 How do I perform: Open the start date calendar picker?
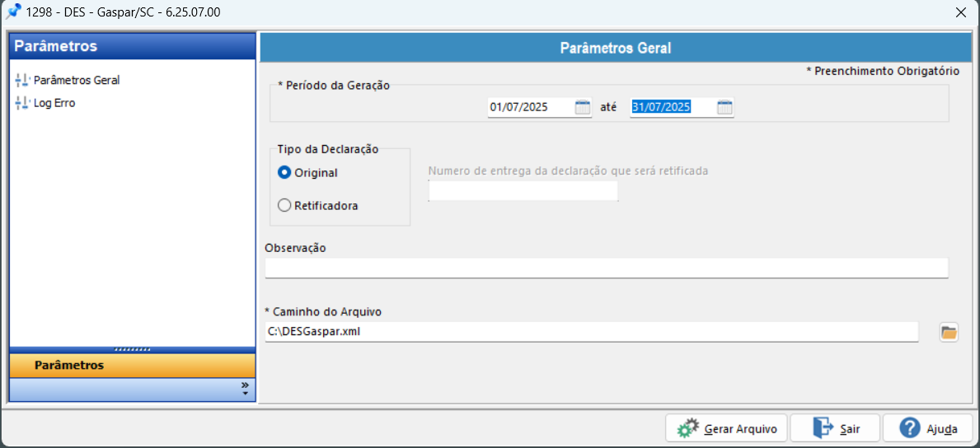click(x=583, y=107)
